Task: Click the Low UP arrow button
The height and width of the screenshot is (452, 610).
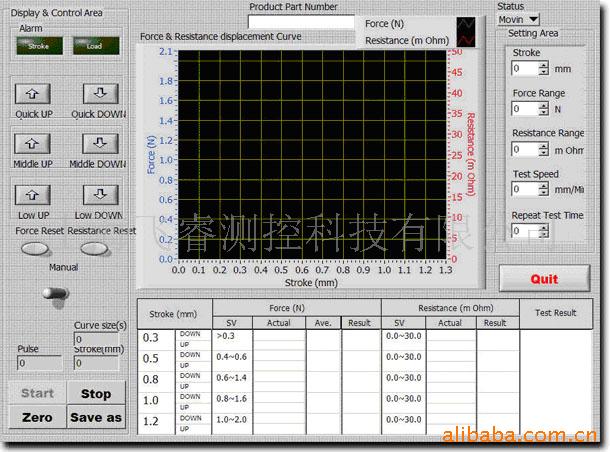Action: coord(33,196)
